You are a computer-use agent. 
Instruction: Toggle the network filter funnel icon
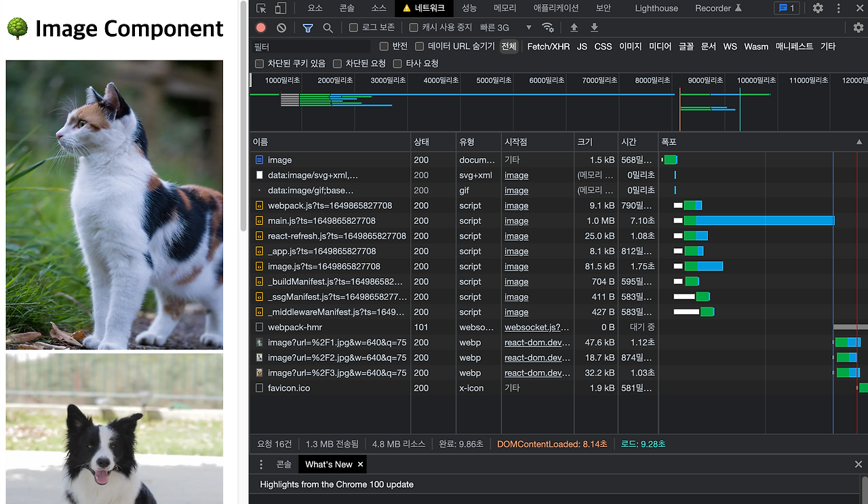pyautogui.click(x=308, y=28)
